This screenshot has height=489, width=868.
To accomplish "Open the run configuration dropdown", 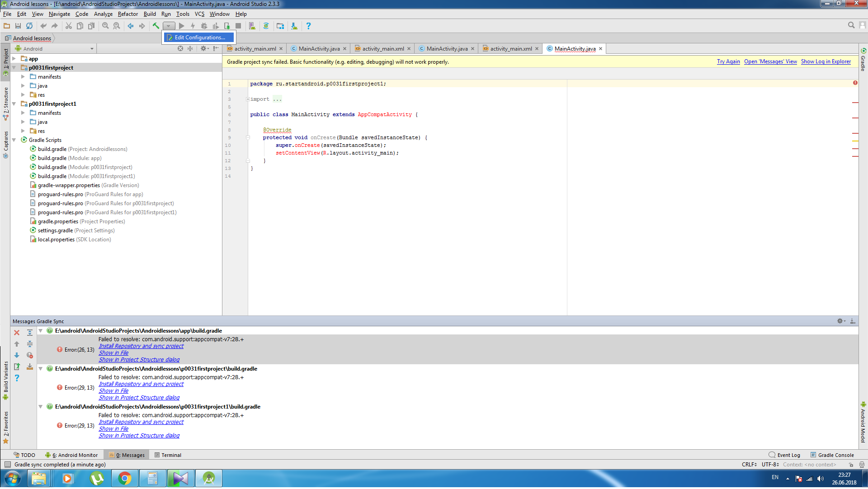I will 169,26.
